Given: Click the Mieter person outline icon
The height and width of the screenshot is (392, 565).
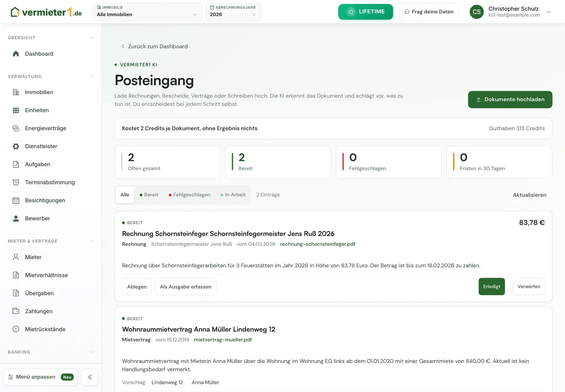Looking at the screenshot, I should click(16, 257).
